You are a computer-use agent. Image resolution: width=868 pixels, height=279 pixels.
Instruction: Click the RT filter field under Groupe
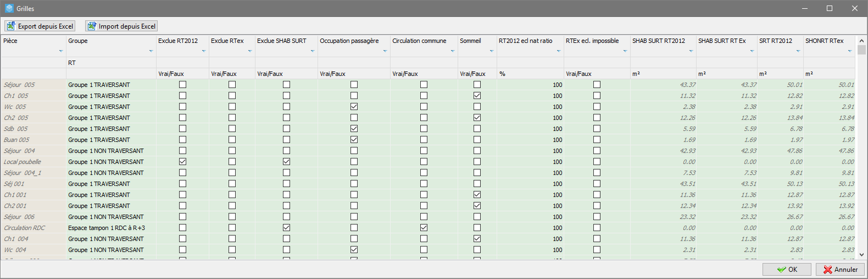tap(110, 63)
